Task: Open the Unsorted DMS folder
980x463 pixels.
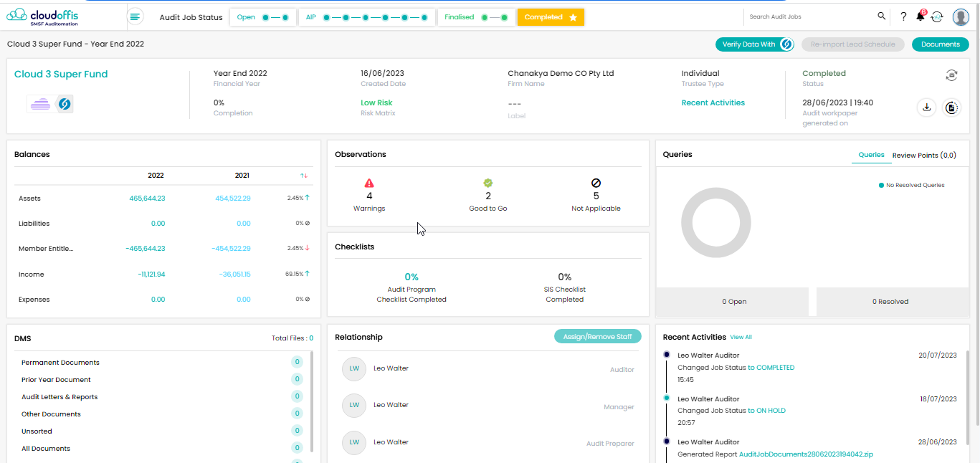Action: 161,431
